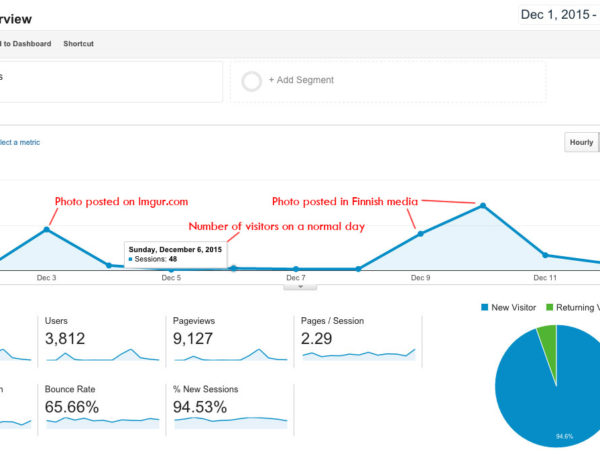Click the Dec 8 data point on chart

pos(358,269)
